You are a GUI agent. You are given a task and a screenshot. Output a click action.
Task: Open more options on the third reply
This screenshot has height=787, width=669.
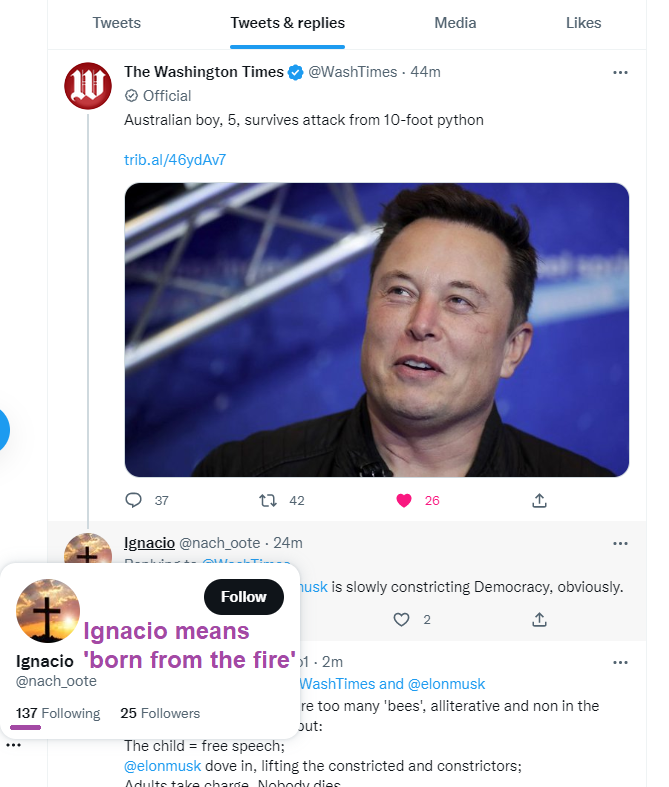pyautogui.click(x=620, y=662)
